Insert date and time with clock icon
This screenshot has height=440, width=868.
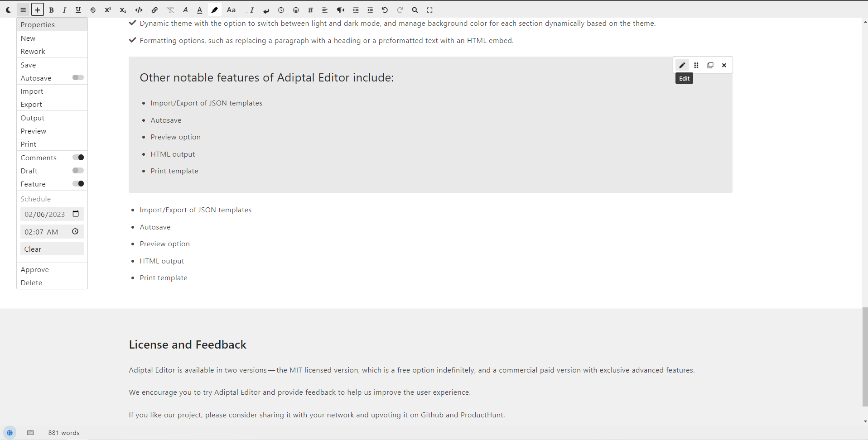click(281, 10)
